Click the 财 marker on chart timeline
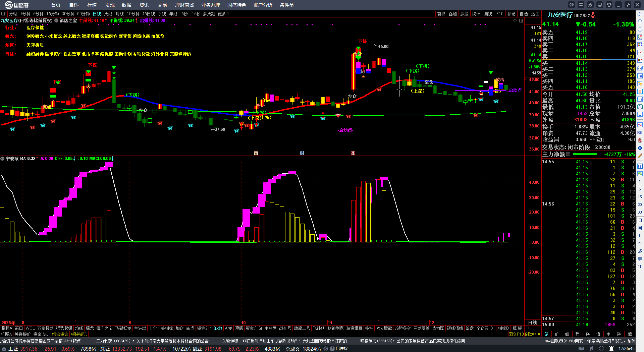The width and height of the screenshot is (644, 352). click(302, 153)
